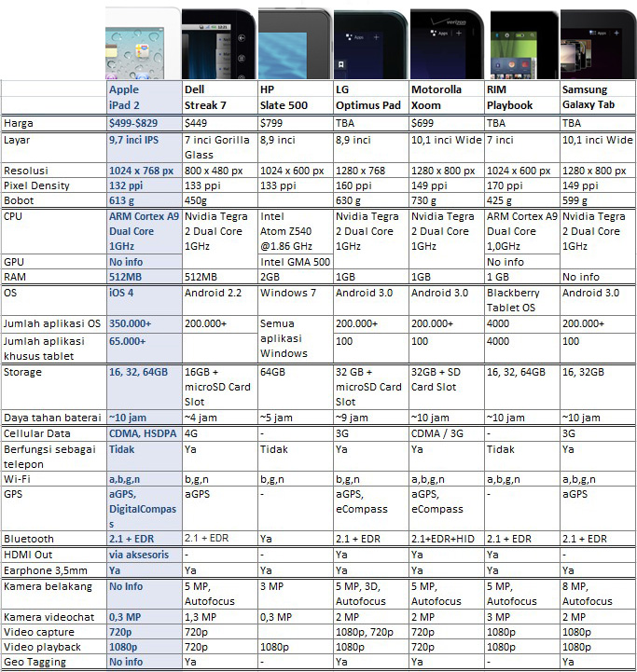Select the '613 g' weight cell
Screen dimensions: 637x672
coord(145,200)
